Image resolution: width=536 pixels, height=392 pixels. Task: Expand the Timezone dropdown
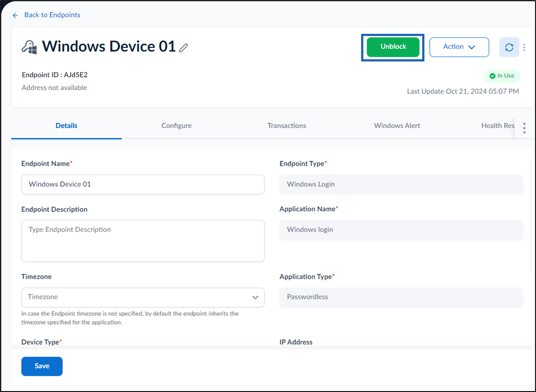click(x=143, y=297)
